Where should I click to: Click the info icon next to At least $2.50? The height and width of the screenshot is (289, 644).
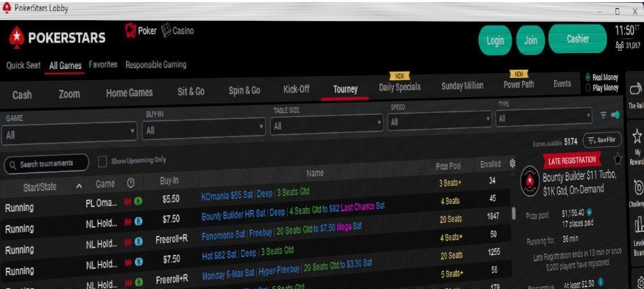(x=601, y=281)
